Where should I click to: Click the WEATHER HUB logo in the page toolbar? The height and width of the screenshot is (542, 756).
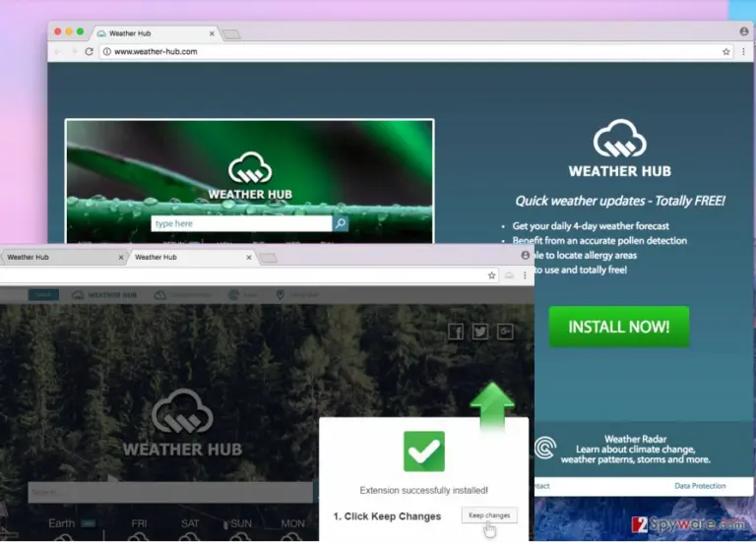coord(104,295)
